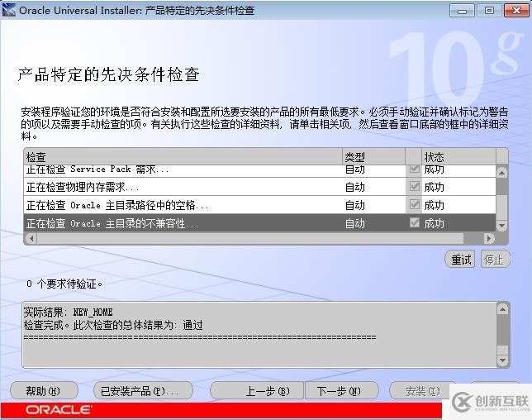The image size is (532, 420).
Task: Click the 状态 column header
Action: pos(459,157)
